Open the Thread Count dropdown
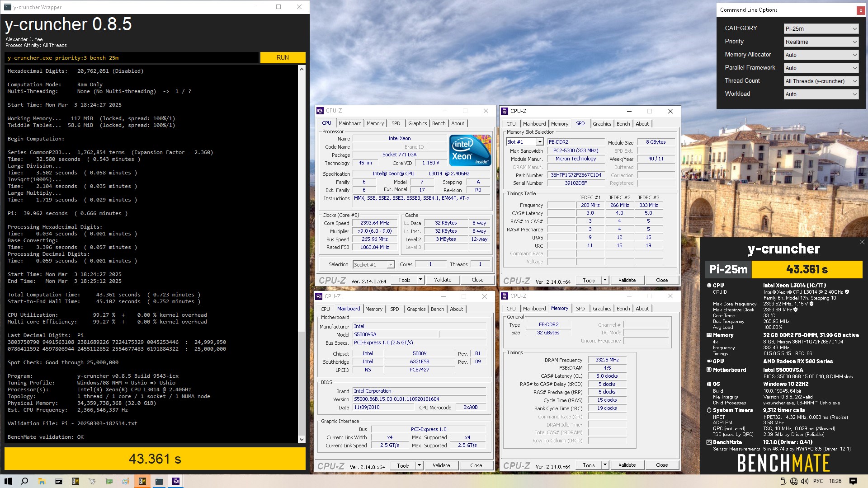 (821, 81)
